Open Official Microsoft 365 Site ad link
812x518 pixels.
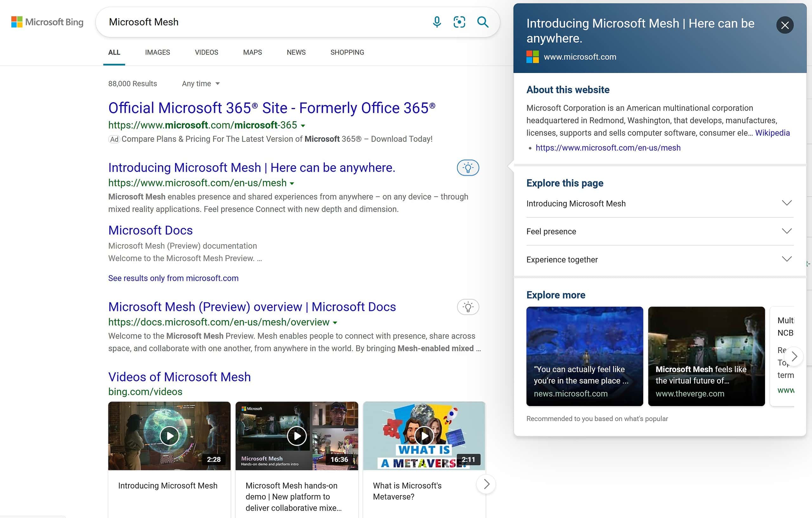[272, 108]
